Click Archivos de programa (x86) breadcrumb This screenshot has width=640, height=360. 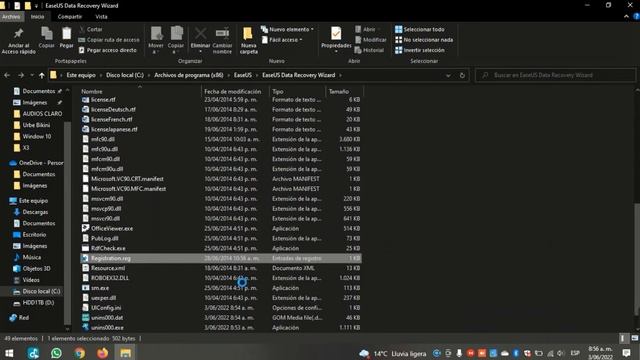[189, 75]
